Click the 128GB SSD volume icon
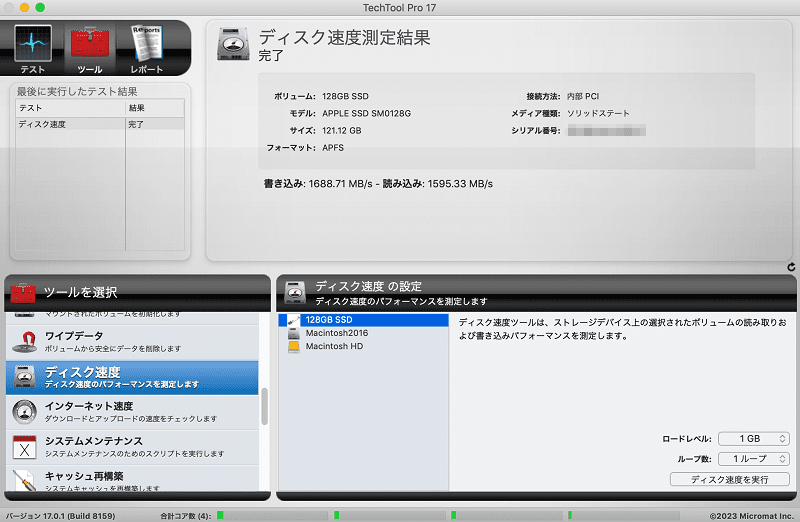This screenshot has width=800, height=522. click(x=293, y=320)
